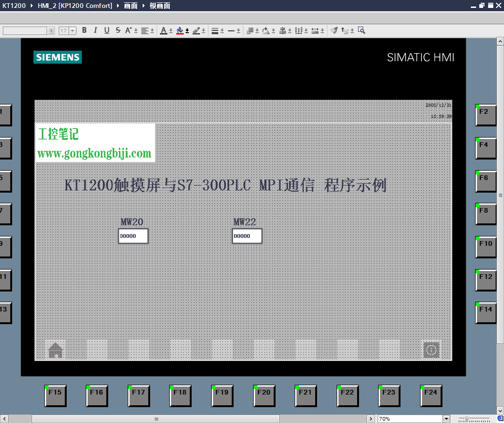This screenshot has width=504, height=423.
Task: Expand the text alignment dropdown arrow
Action: coord(152,31)
